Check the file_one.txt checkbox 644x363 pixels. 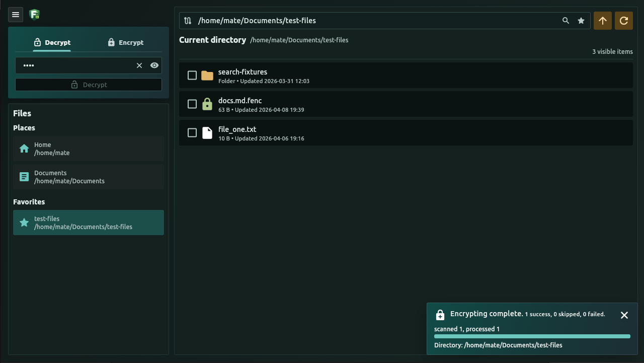click(x=192, y=132)
